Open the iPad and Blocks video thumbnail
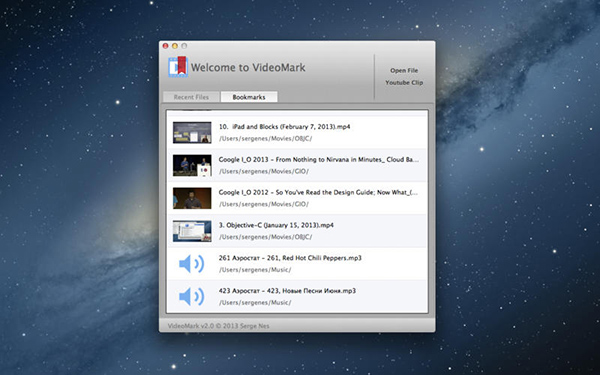The image size is (600, 375). point(192,132)
